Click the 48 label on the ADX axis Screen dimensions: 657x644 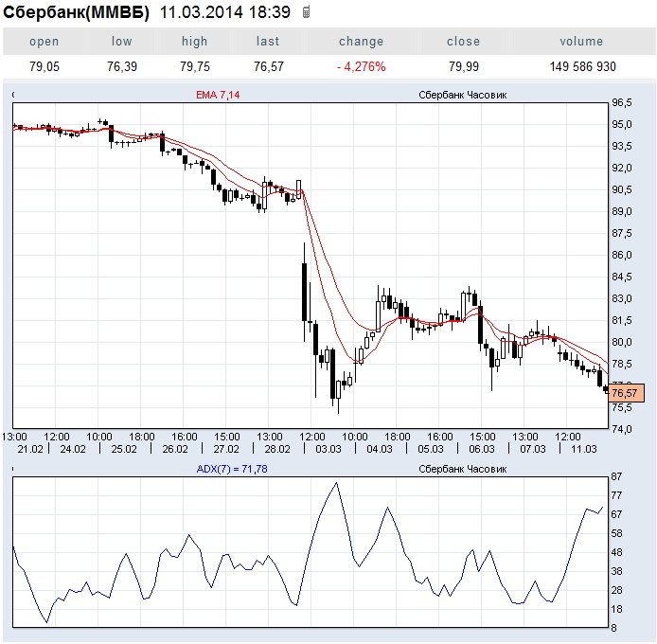[x=617, y=552]
